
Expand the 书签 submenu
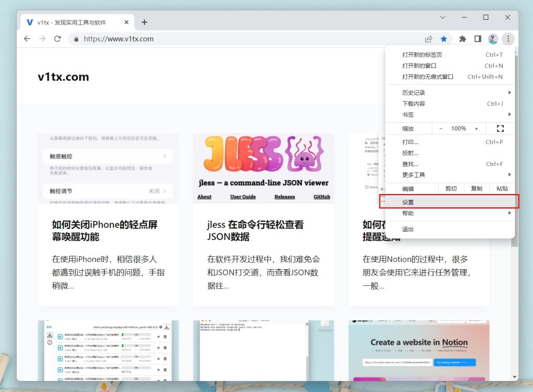click(x=450, y=115)
